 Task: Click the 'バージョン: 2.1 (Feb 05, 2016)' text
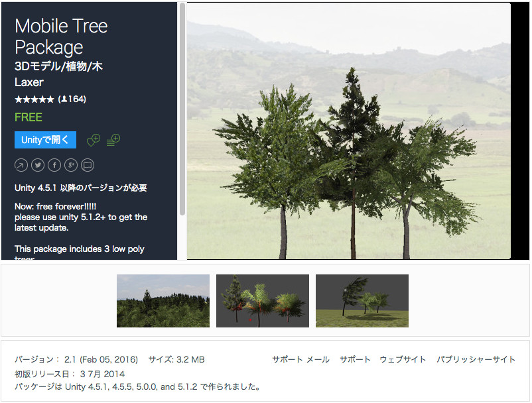[x=76, y=360]
